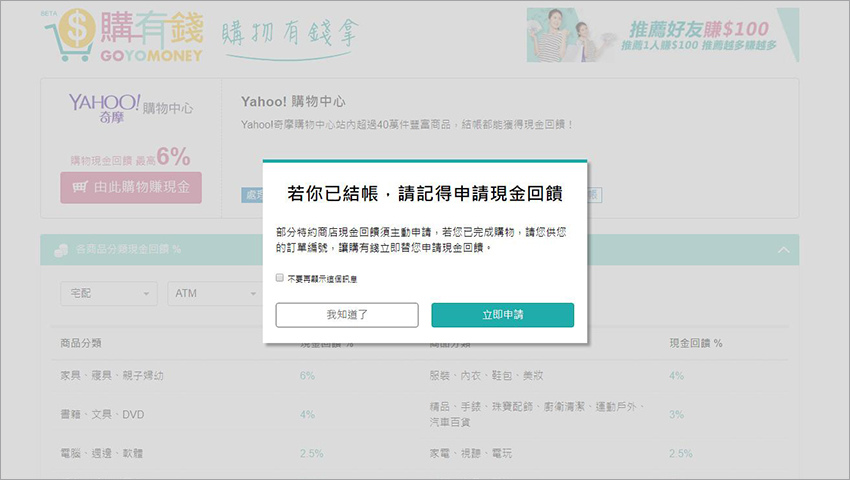850x480 pixels.
Task: Open the ATM dropdown
Action: pos(215,293)
